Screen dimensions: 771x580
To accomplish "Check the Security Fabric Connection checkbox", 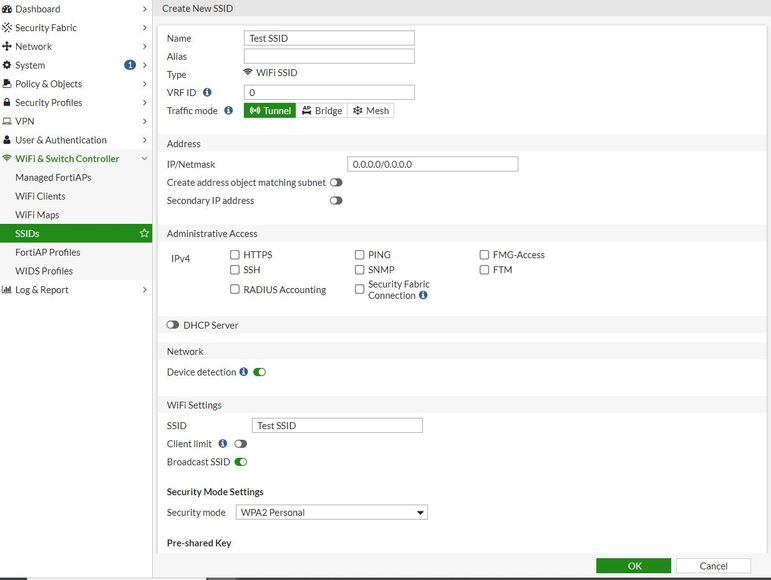I will tap(360, 290).
